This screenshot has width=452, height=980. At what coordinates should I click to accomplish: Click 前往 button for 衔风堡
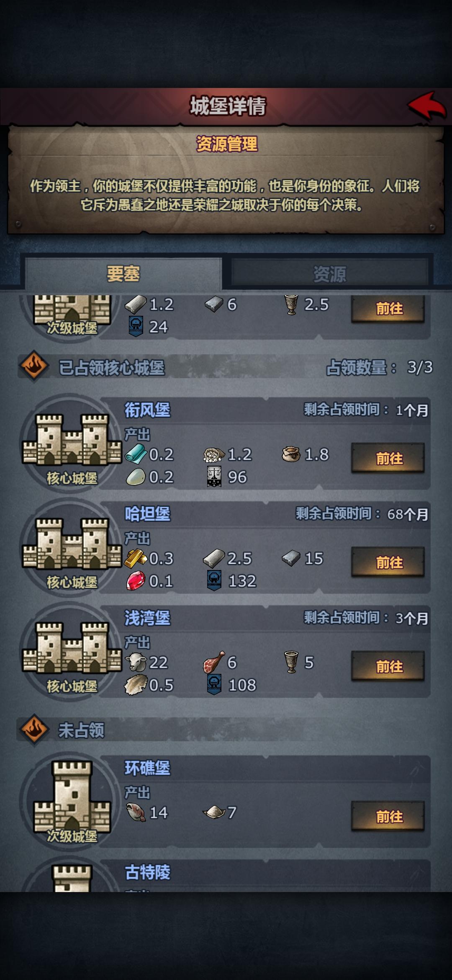(x=388, y=458)
